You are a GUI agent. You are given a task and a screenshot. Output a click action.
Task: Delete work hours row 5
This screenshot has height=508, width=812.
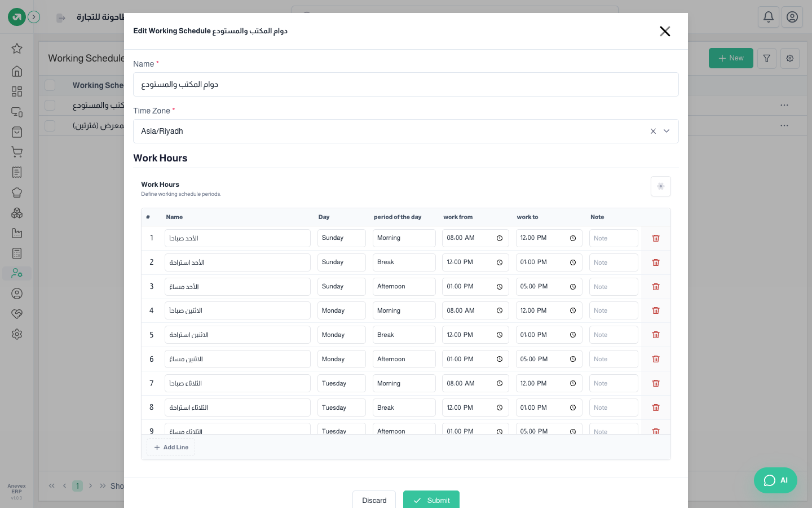656,335
